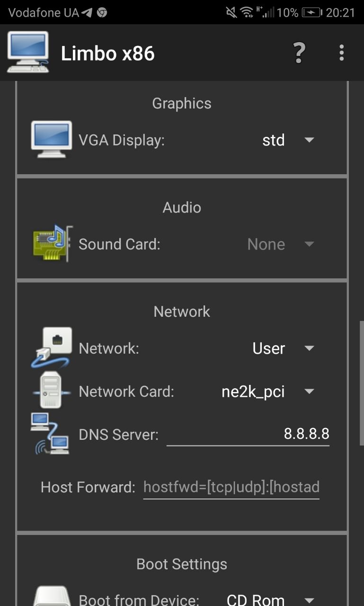The width and height of the screenshot is (364, 606).
Task: Tap the battery charging status icon
Action: (x=311, y=12)
